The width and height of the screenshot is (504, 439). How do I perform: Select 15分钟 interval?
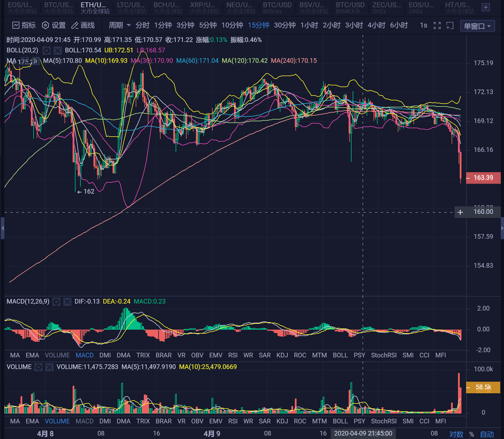[x=259, y=25]
